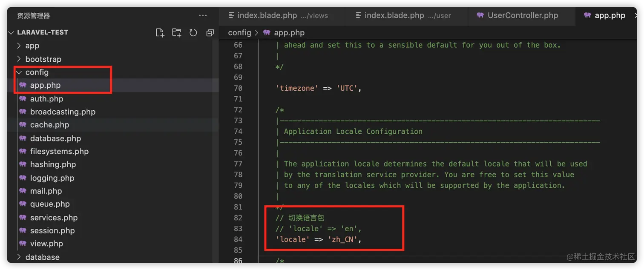Click app.php in the breadcrumb path
Screen dimensions: 644x270
(x=289, y=32)
